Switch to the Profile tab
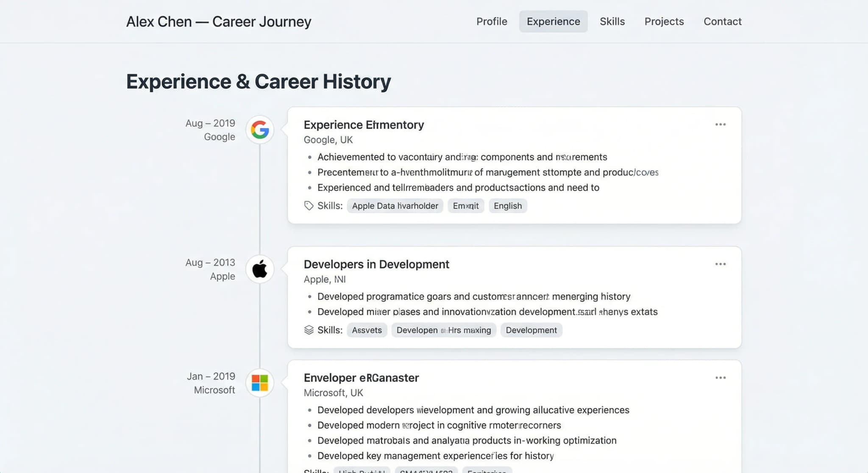The width and height of the screenshot is (868, 473). click(x=492, y=21)
